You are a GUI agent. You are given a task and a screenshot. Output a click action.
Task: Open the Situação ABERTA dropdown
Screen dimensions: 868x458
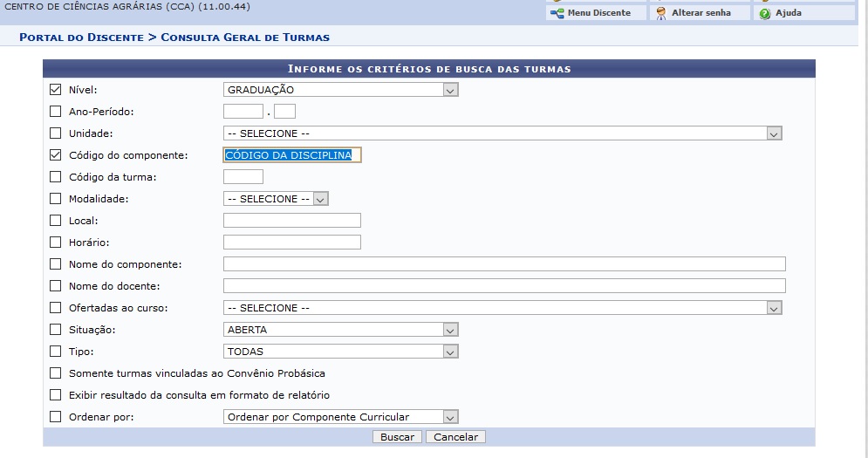[x=340, y=330]
